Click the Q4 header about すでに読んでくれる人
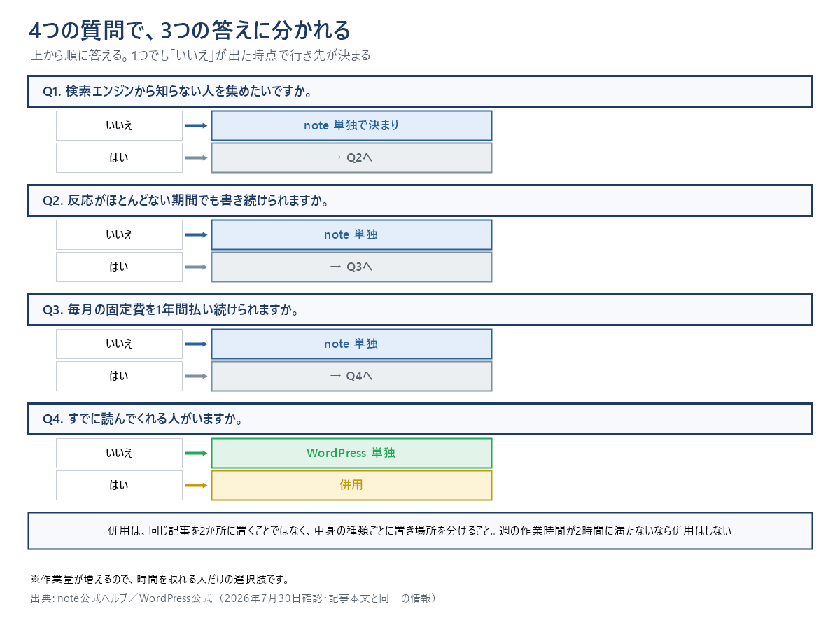Image resolution: width=840 pixels, height=618 pixels. coord(420,419)
